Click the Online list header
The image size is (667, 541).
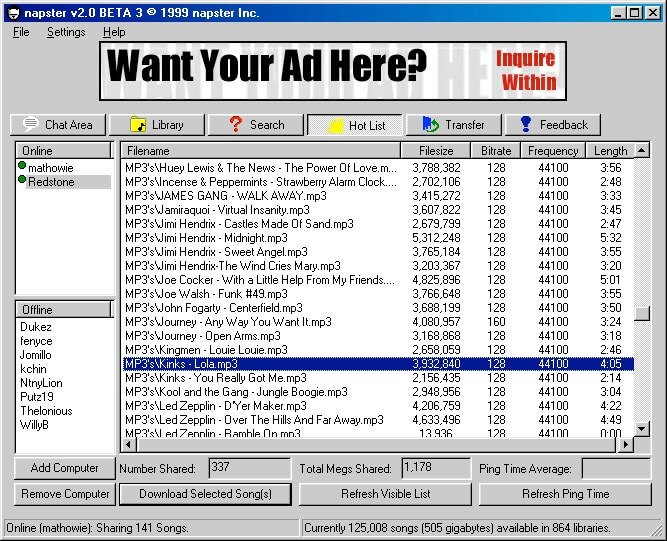click(x=64, y=151)
